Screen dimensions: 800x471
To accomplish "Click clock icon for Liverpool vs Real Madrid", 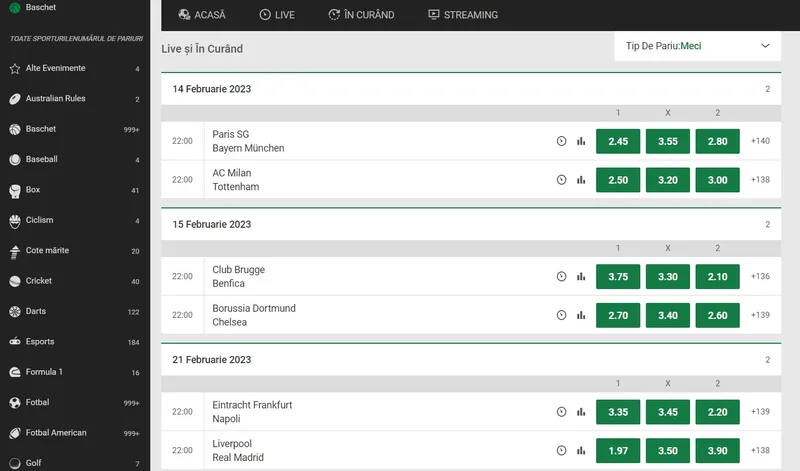I will click(x=561, y=451).
